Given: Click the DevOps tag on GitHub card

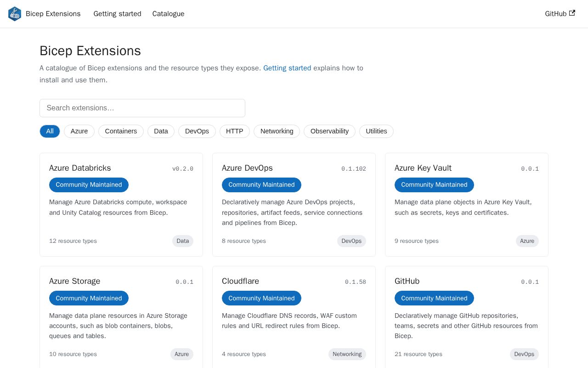Looking at the screenshot, I should [x=524, y=354].
